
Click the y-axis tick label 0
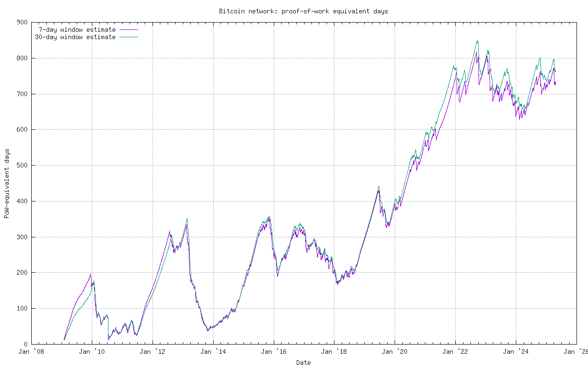pyautogui.click(x=26, y=344)
